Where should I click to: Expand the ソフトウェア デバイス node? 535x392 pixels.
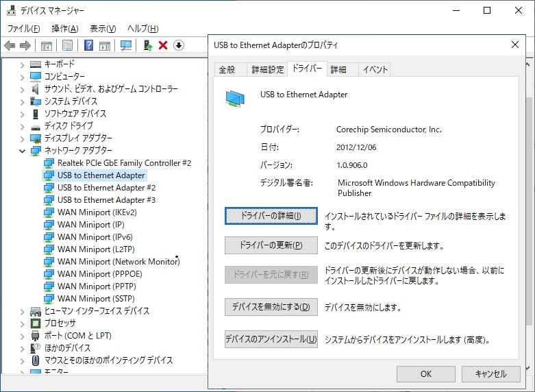tap(22, 114)
